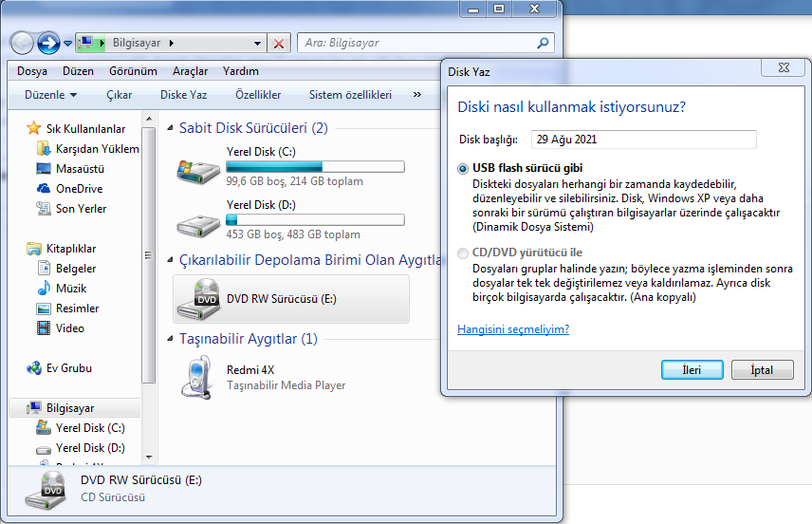Click sidebar scrollbar down arrow
Image resolution: width=812 pixels, height=524 pixels.
(x=149, y=458)
